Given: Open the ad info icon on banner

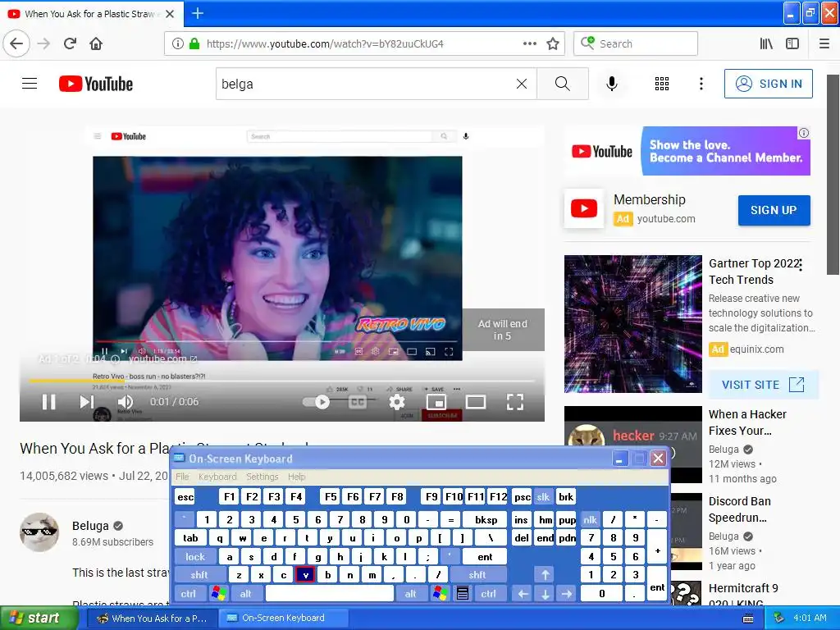Looking at the screenshot, I should (804, 133).
